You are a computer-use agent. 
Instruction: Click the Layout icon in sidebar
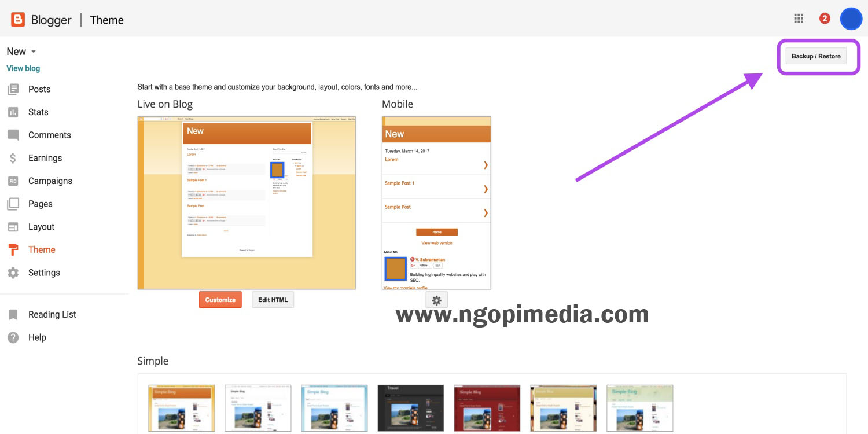pos(13,227)
